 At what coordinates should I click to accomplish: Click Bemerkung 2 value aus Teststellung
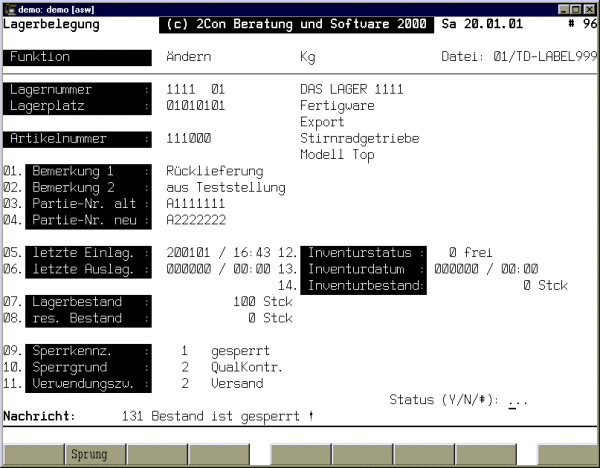point(225,187)
